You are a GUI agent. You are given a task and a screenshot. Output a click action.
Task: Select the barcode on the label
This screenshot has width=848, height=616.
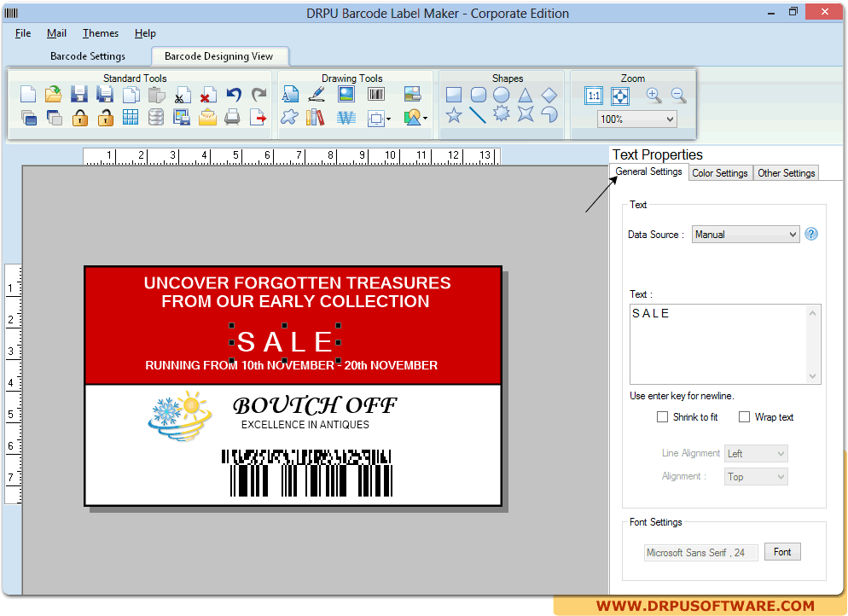point(306,473)
